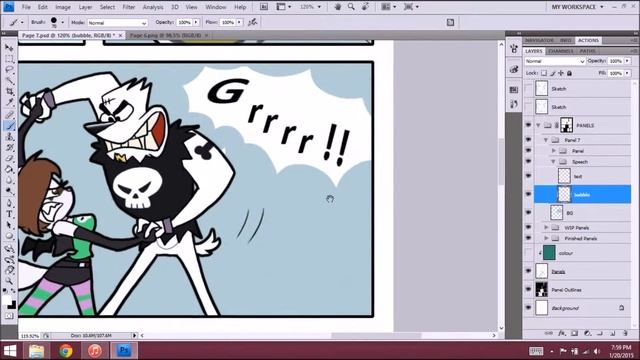Click the Zoom tool in application bar
The height and width of the screenshot is (360, 640).
click(351, 7)
